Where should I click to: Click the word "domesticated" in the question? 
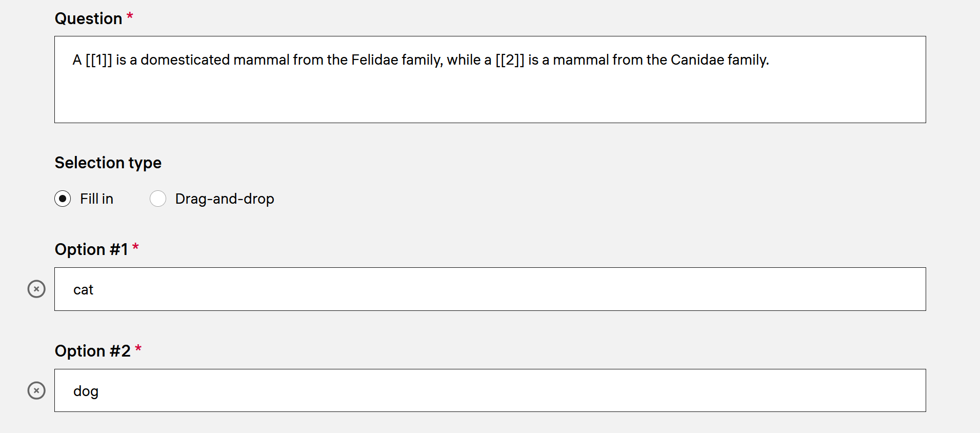pyautogui.click(x=185, y=60)
